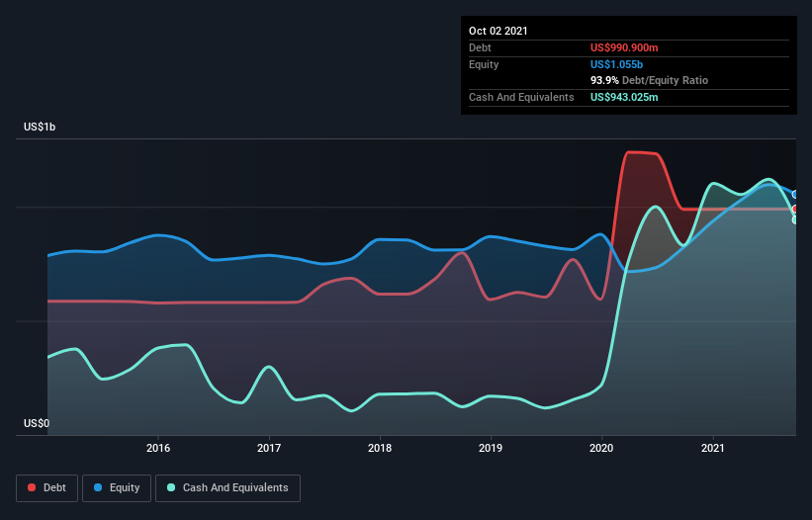Click Equity value US$1.055b in tooltip
The image size is (812, 520).
(x=617, y=64)
